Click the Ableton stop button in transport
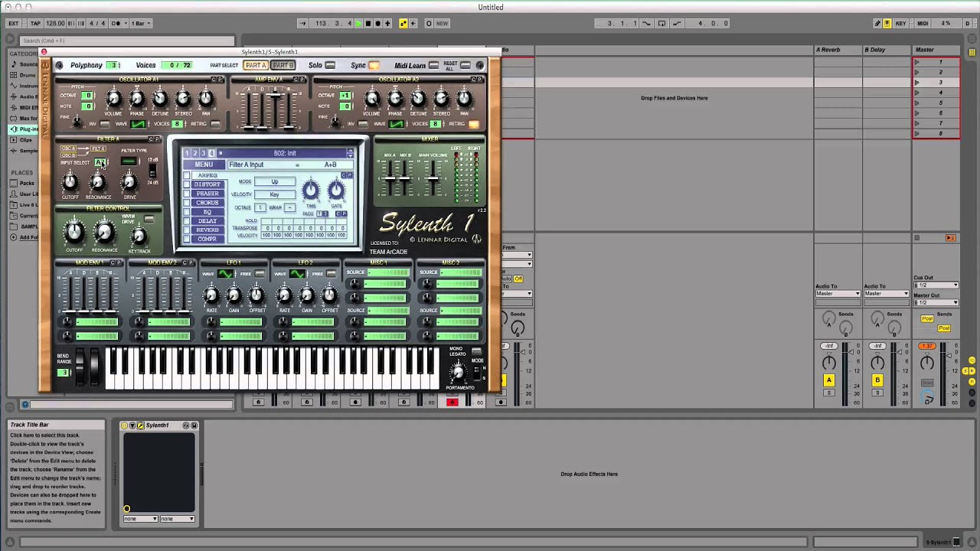980x551 pixels. [x=368, y=23]
